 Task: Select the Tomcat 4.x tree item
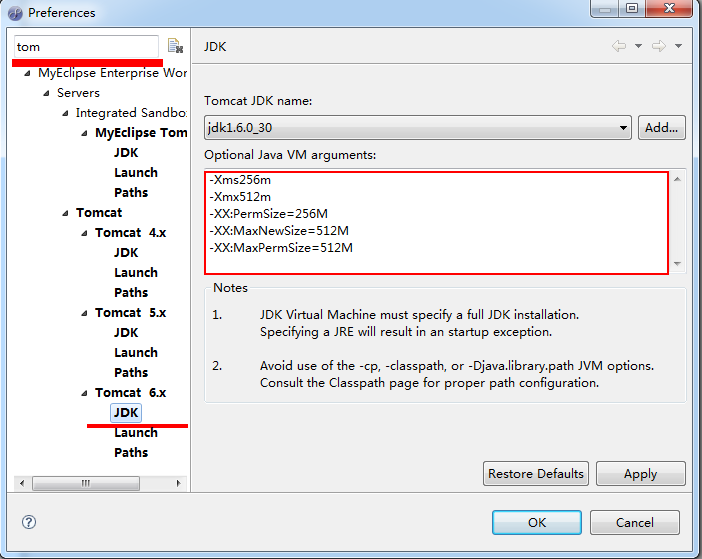(x=130, y=233)
